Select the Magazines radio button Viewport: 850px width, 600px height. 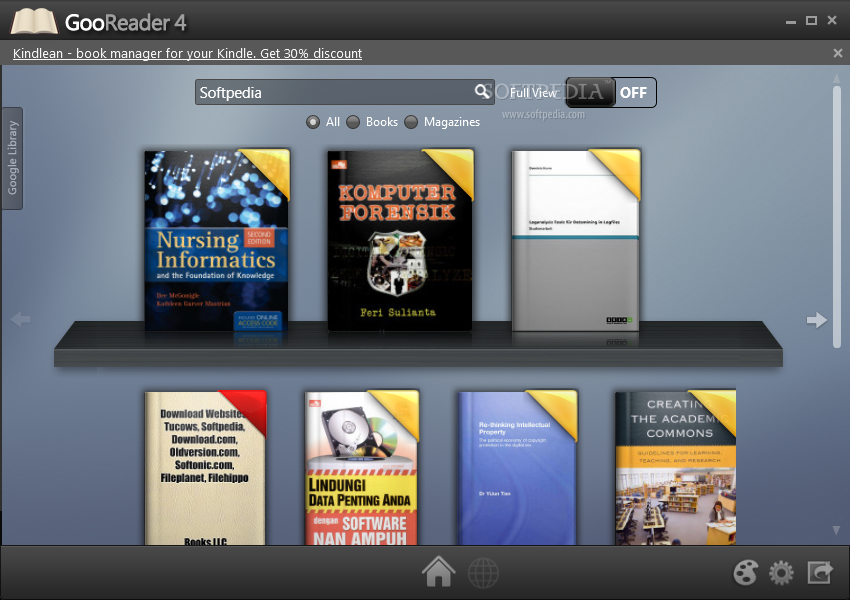[411, 122]
